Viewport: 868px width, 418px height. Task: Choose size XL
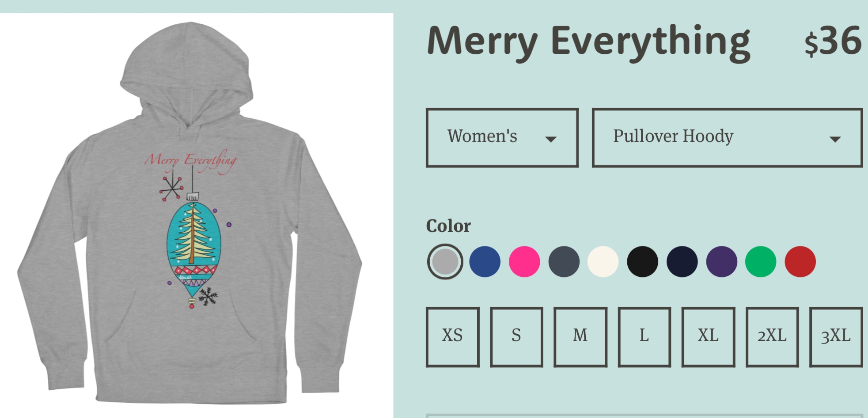[x=708, y=337]
